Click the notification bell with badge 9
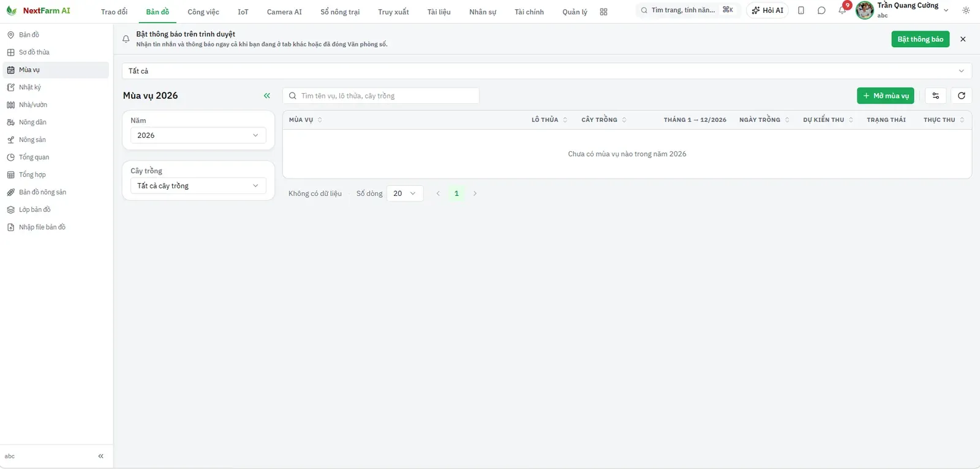This screenshot has height=469, width=980. point(843,10)
